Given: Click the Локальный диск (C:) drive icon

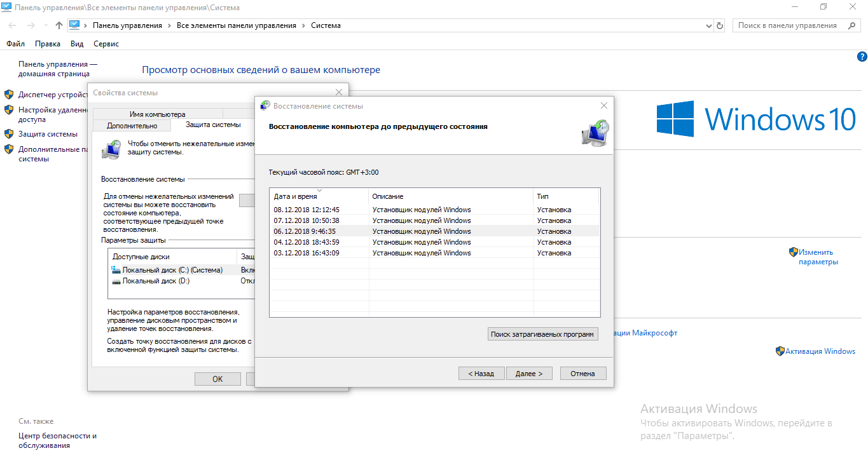Looking at the screenshot, I should [x=116, y=270].
